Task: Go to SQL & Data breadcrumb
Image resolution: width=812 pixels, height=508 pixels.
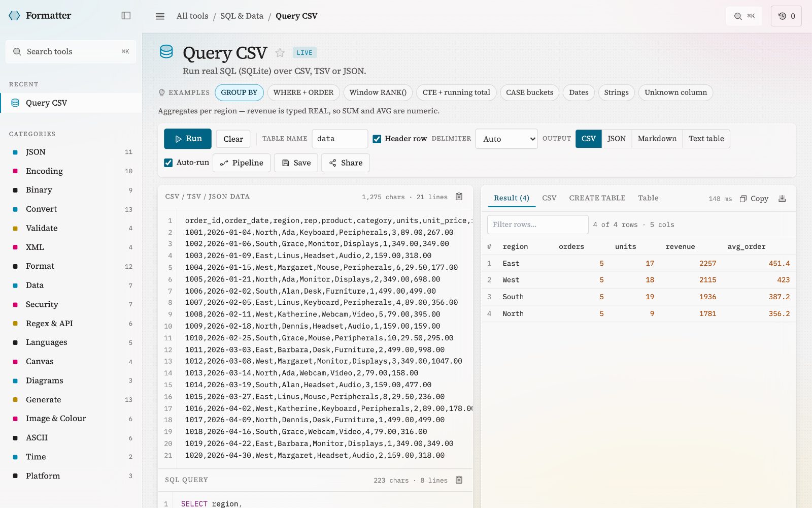Action: coord(242,16)
